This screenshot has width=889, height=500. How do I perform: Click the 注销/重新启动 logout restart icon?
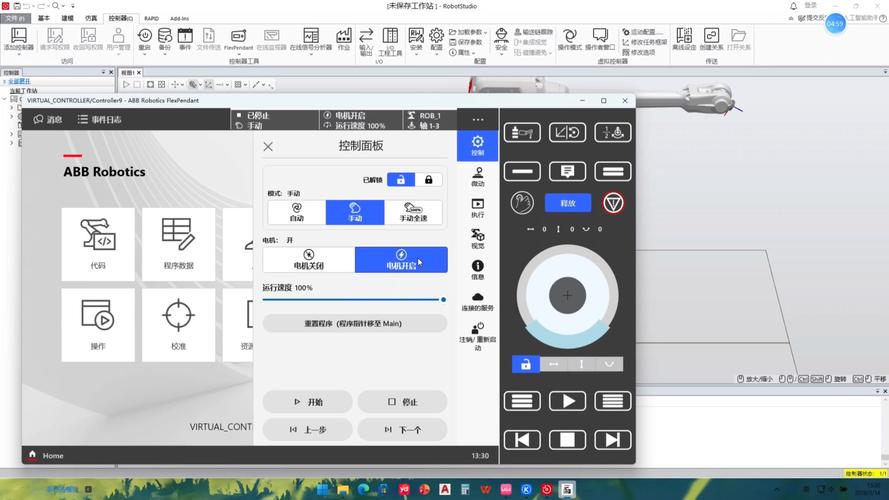coord(477,336)
